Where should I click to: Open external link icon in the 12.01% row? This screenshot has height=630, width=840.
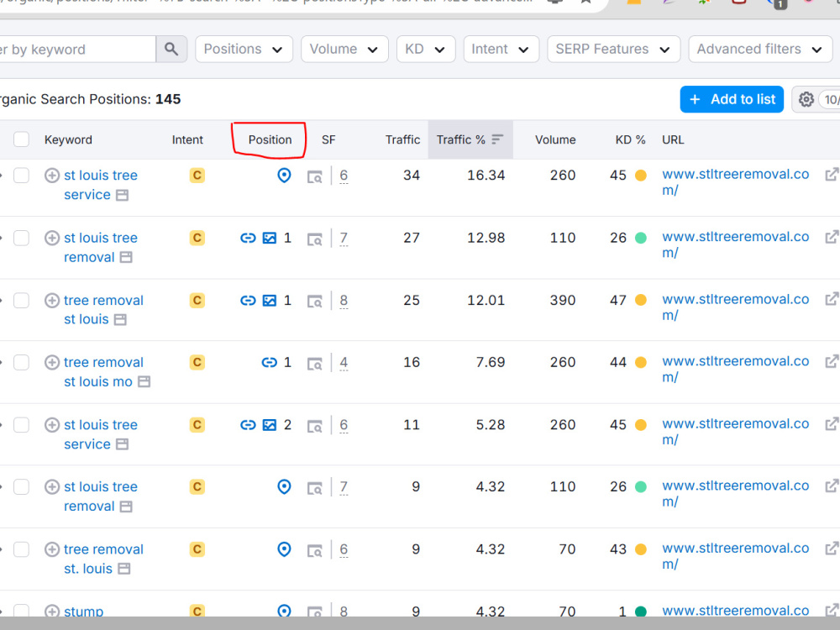point(832,299)
